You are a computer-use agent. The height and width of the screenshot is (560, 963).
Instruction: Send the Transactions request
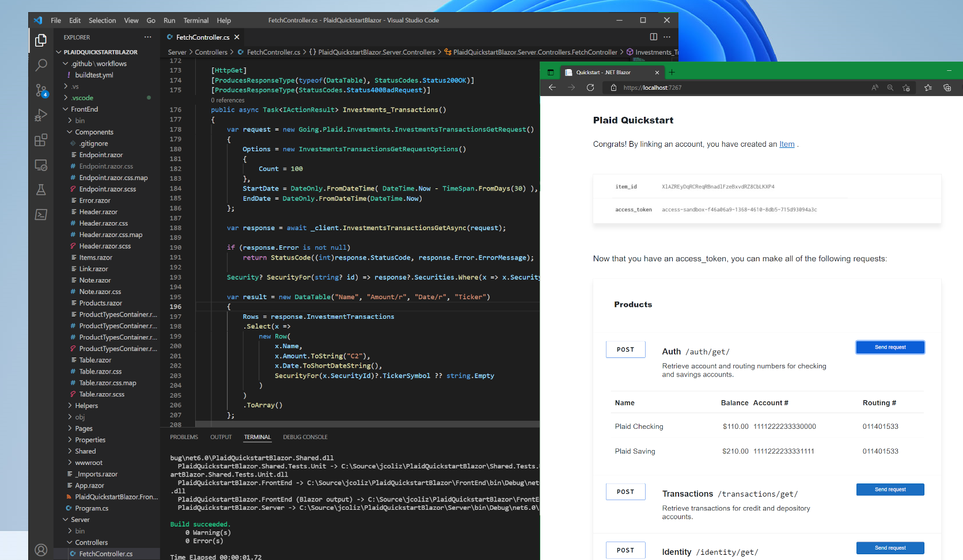[x=890, y=489]
